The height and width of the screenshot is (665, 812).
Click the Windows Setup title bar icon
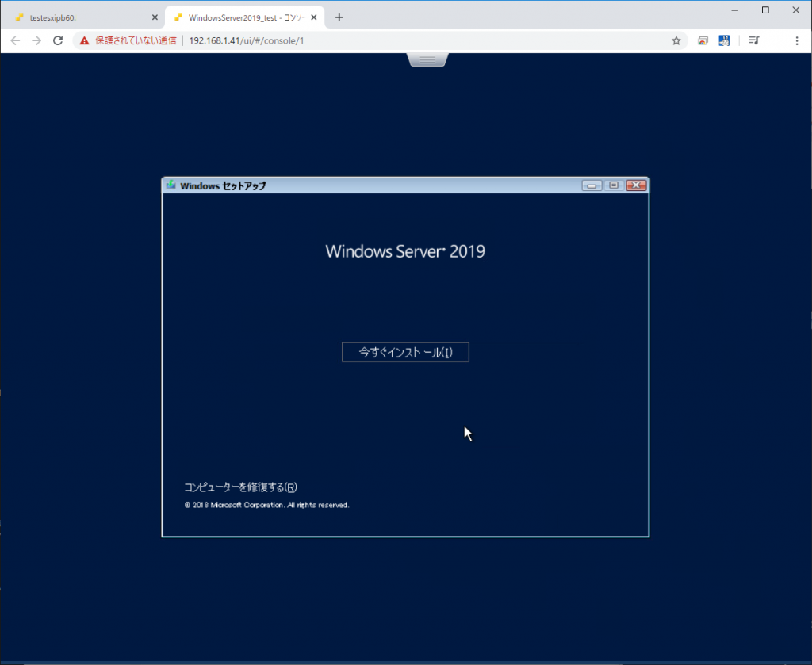(x=171, y=185)
